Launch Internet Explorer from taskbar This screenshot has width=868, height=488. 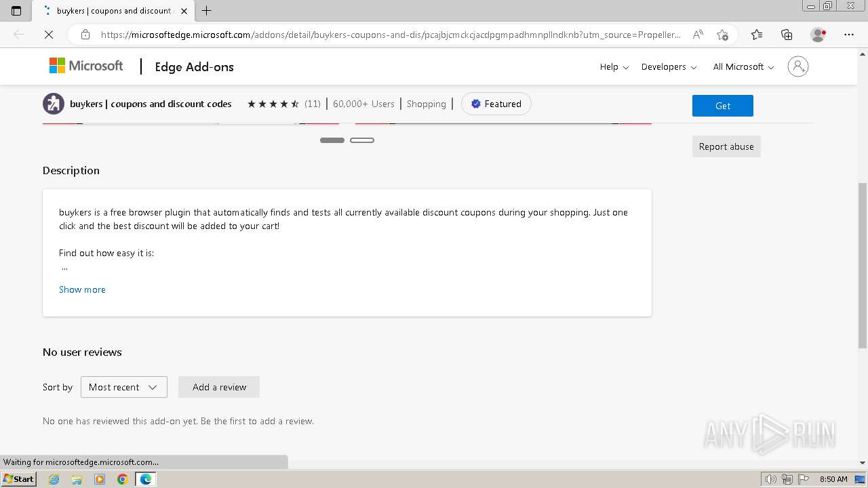(x=54, y=479)
